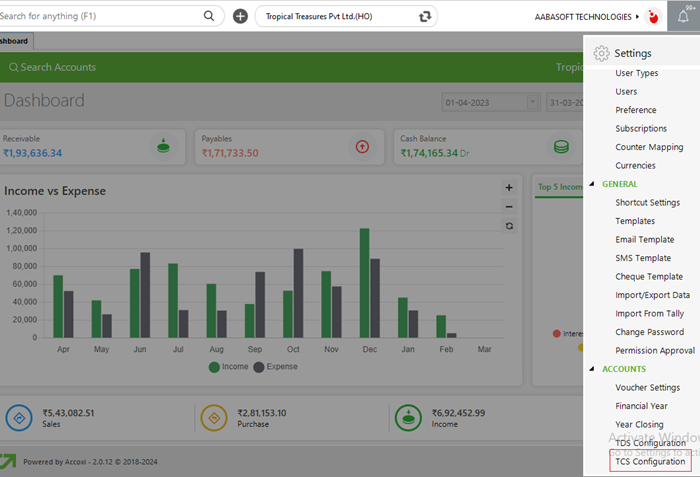Collapse the ACCOUNTS settings section
The image size is (700, 477).
tap(591, 369)
